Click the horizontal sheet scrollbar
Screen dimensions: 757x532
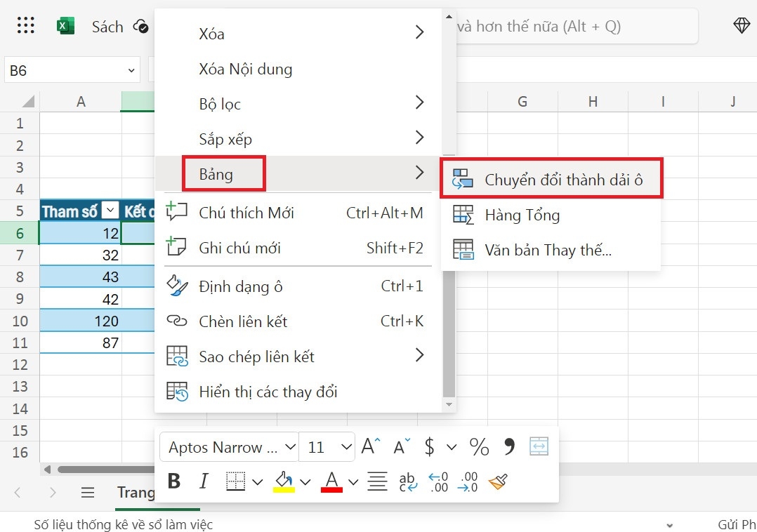pos(107,470)
